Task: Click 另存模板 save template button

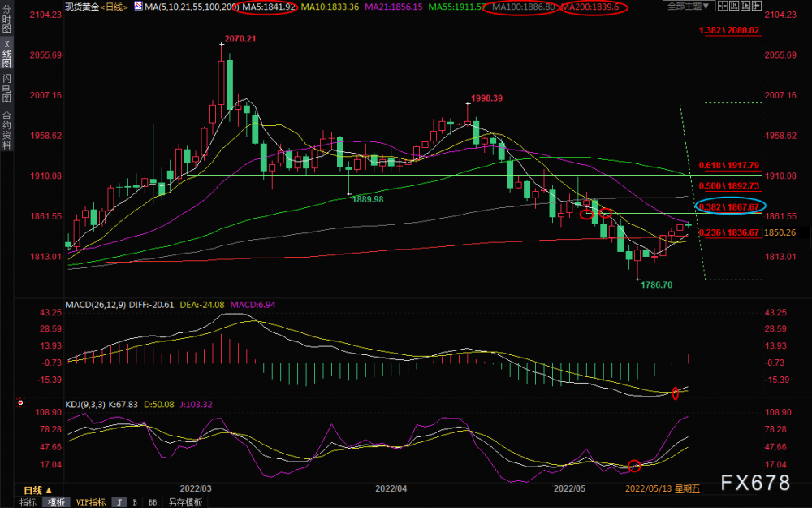Action: tap(185, 502)
